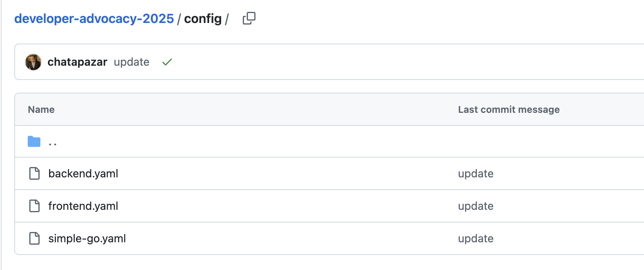The width and height of the screenshot is (644, 270).
Task: Copy the config path with the copy icon
Action: [249, 18]
